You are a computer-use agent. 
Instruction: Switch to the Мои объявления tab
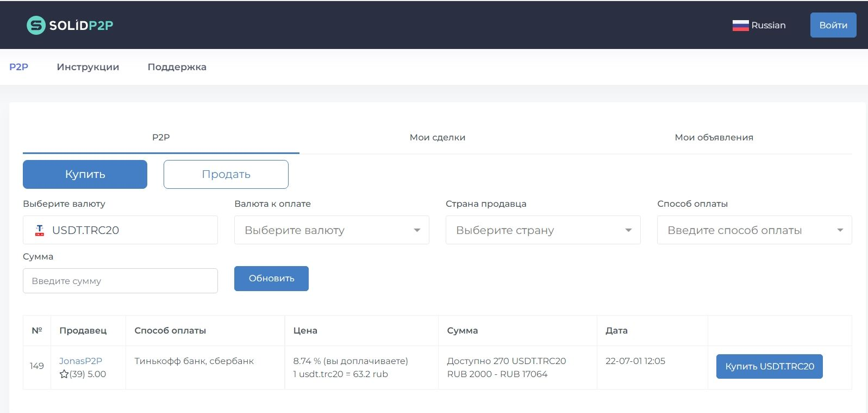point(714,137)
